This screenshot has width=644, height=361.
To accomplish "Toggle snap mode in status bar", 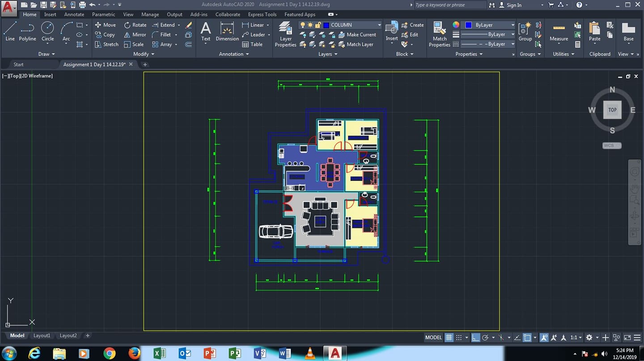I will click(459, 338).
